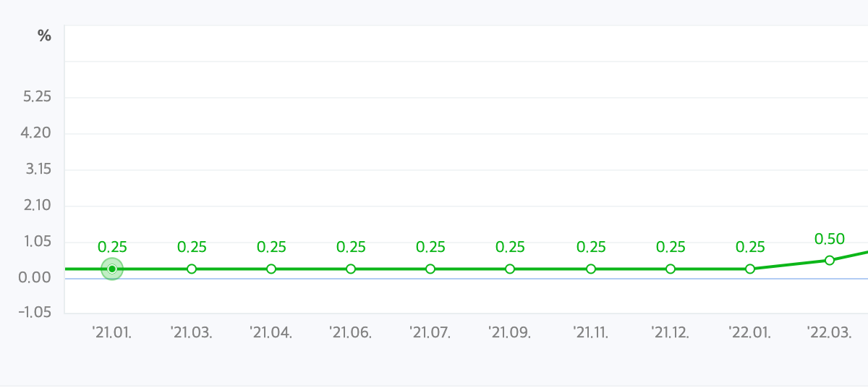Click the 5.25 y-axis label
Screen dimensions: 868x391
click(38, 97)
